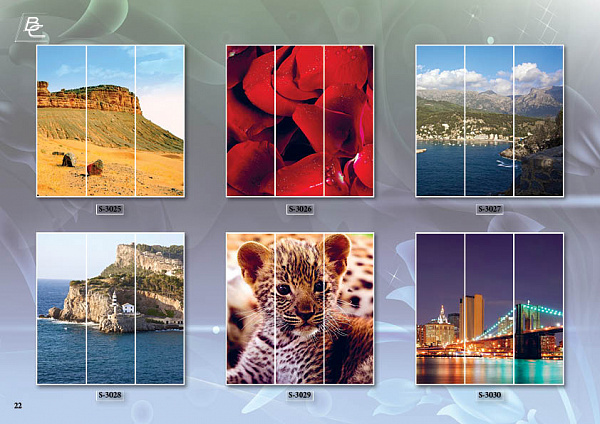Click the S-3026 label
This screenshot has height=424, width=600.
(300, 209)
